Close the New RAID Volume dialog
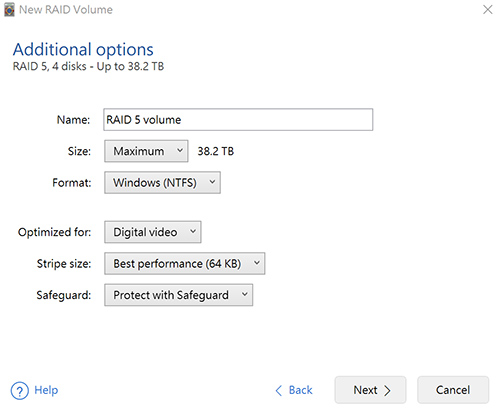Image resolution: width=500 pixels, height=415 pixels. pos(488,10)
